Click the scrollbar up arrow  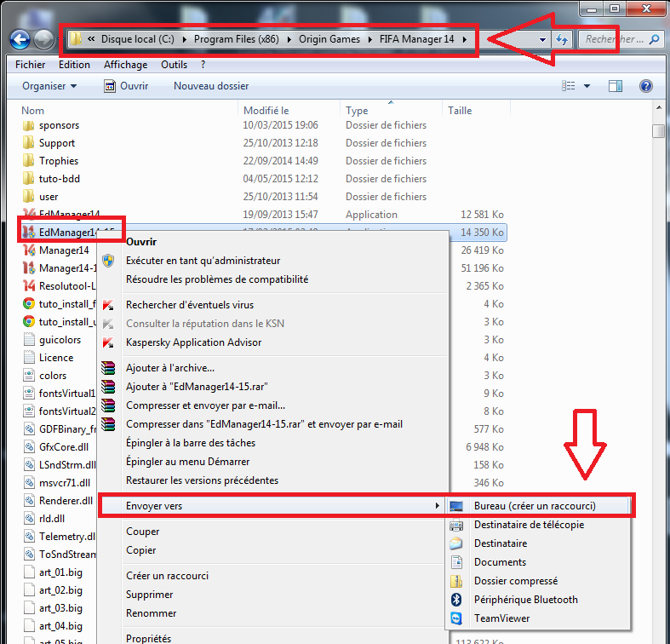[x=658, y=108]
